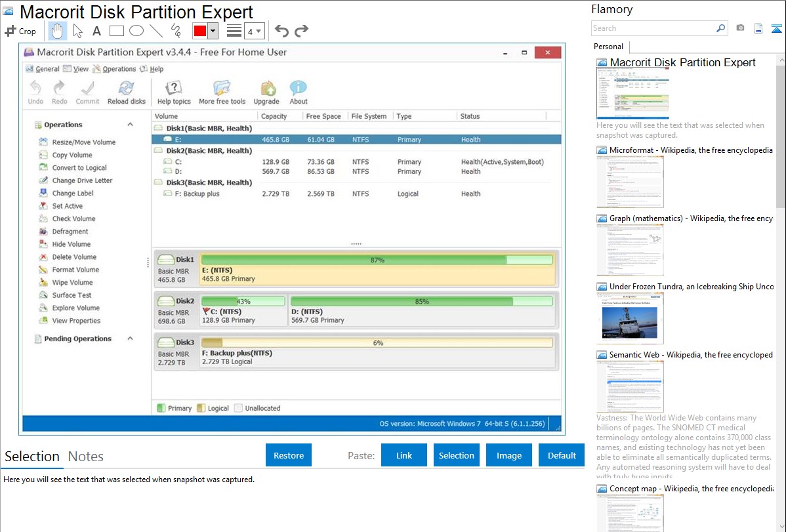Image resolution: width=786 pixels, height=532 pixels.
Task: Activate the hand pan tool
Action: click(x=57, y=31)
